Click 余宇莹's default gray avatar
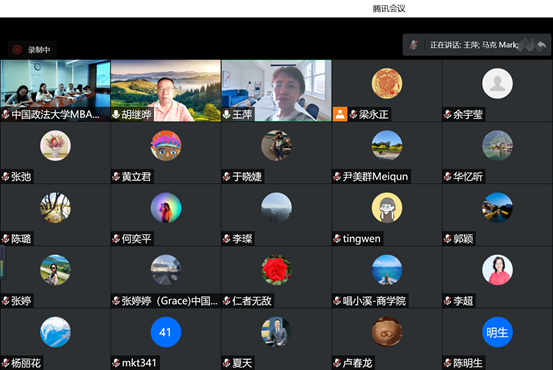This screenshot has width=553, height=370. pyautogui.click(x=497, y=84)
